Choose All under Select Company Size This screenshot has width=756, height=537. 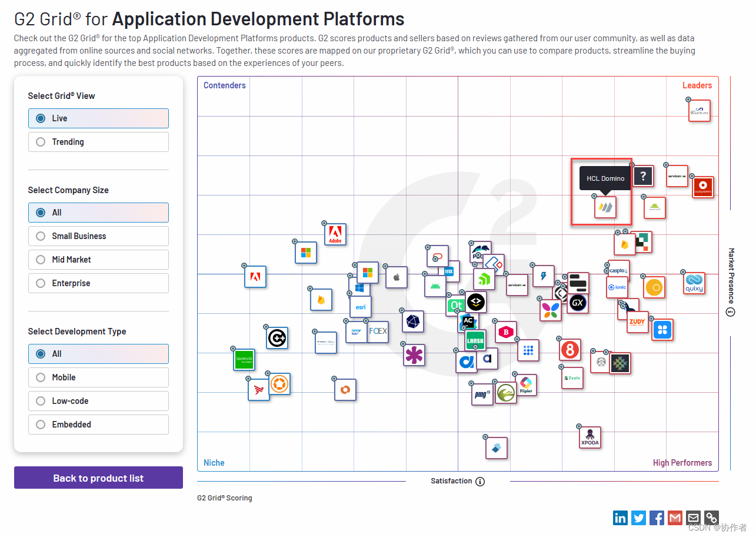click(x=98, y=213)
